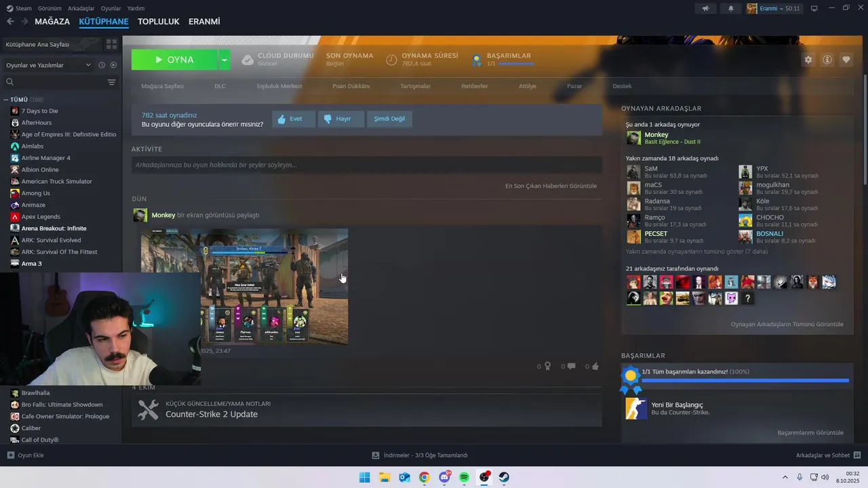Screen dimensions: 868x488
Task: Go forward with the right arrow icon
Action: (x=24, y=22)
